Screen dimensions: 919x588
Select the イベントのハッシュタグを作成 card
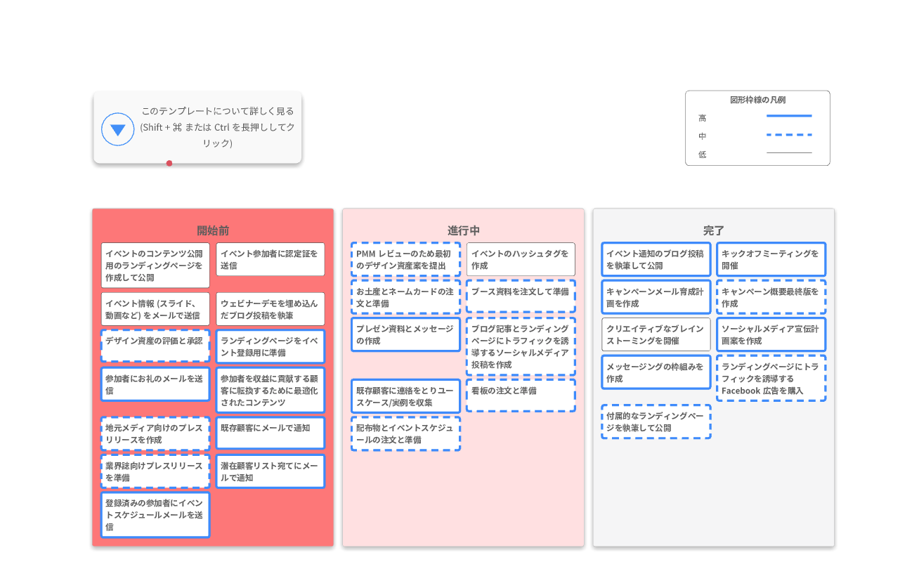[521, 259]
